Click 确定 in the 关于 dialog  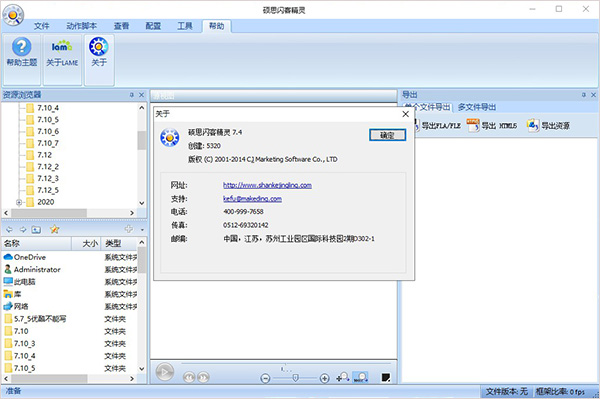(387, 135)
